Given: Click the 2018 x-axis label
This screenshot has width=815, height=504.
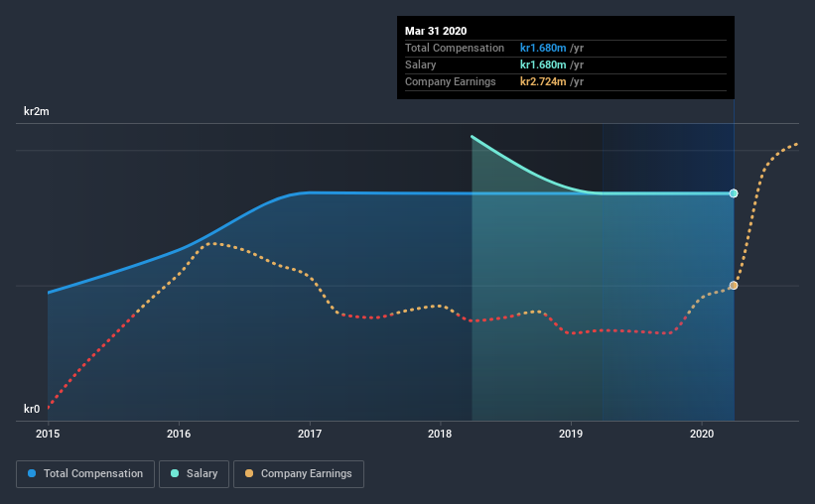Looking at the screenshot, I should coord(440,434).
